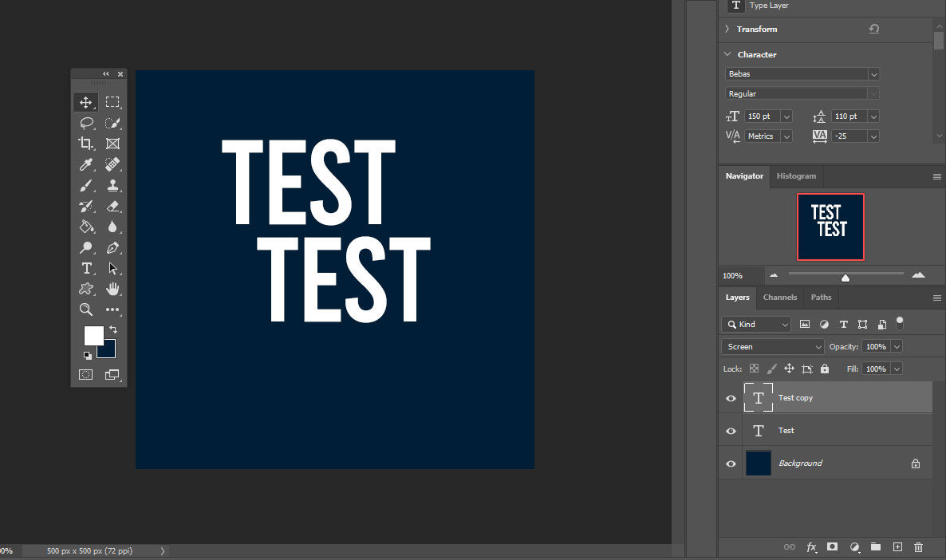Image resolution: width=946 pixels, height=560 pixels.
Task: Select the Hand tool
Action: [112, 289]
